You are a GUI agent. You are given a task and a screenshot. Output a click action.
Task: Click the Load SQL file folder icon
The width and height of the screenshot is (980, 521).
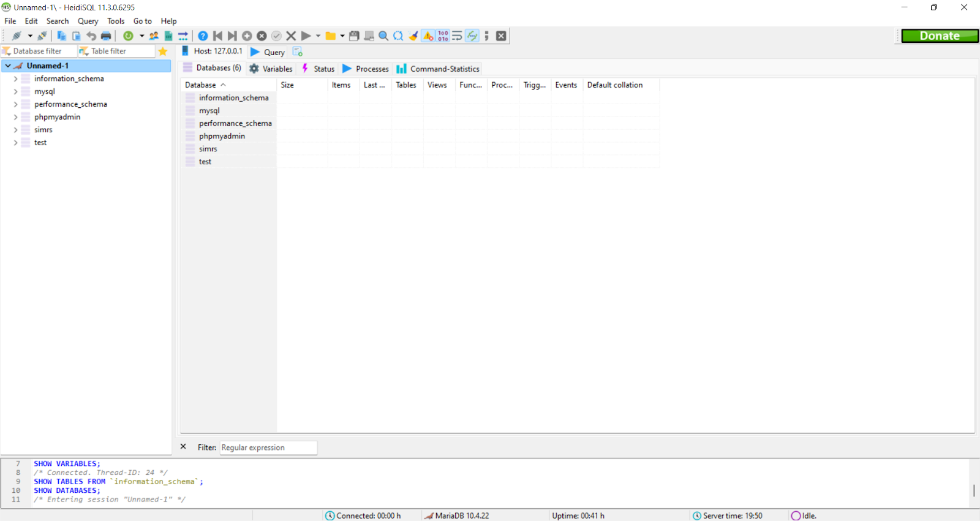330,36
